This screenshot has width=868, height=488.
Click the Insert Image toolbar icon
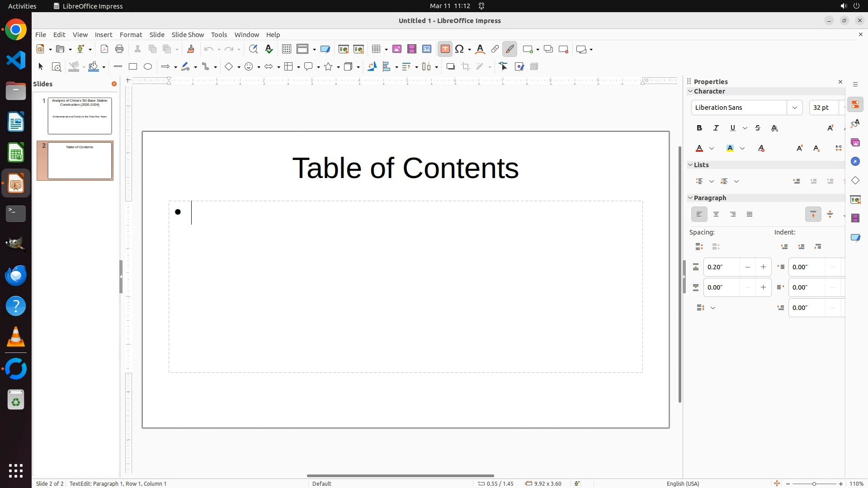(397, 49)
